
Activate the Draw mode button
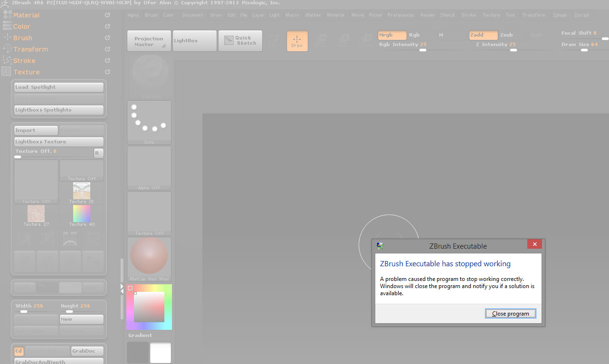pos(297,41)
